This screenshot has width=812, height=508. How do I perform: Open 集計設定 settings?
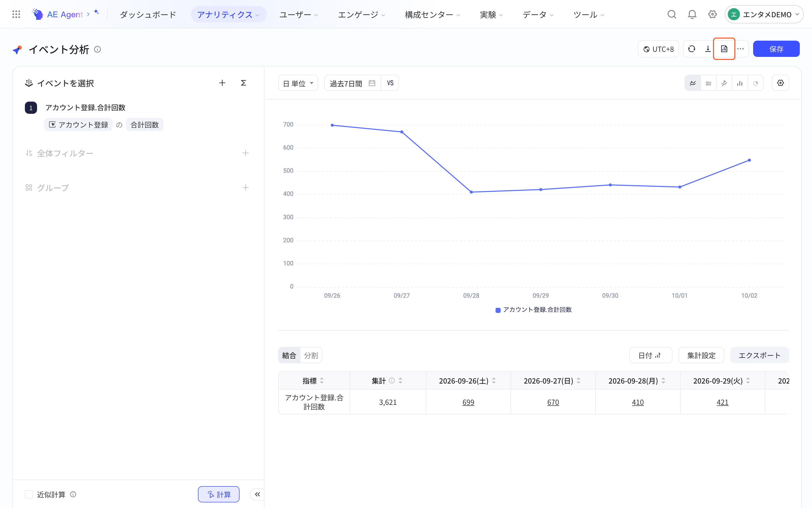coord(701,355)
